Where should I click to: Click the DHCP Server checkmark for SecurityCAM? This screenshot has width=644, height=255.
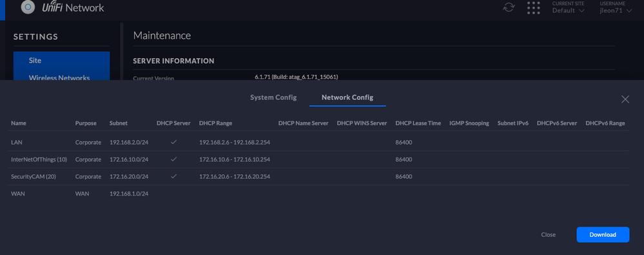(174, 176)
